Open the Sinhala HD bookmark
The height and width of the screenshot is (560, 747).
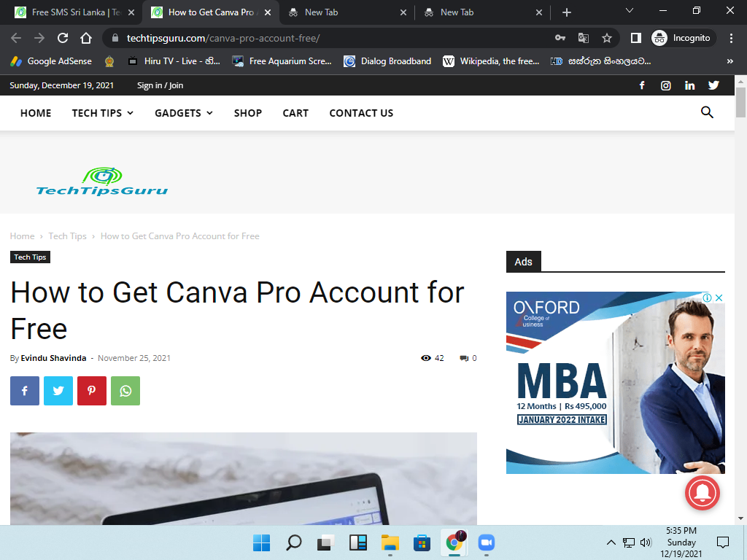pyautogui.click(x=600, y=61)
